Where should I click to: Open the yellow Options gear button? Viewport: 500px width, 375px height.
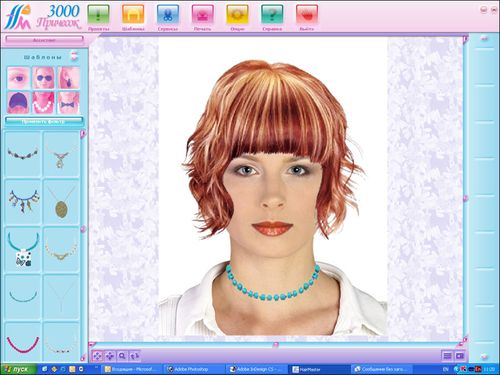(237, 15)
